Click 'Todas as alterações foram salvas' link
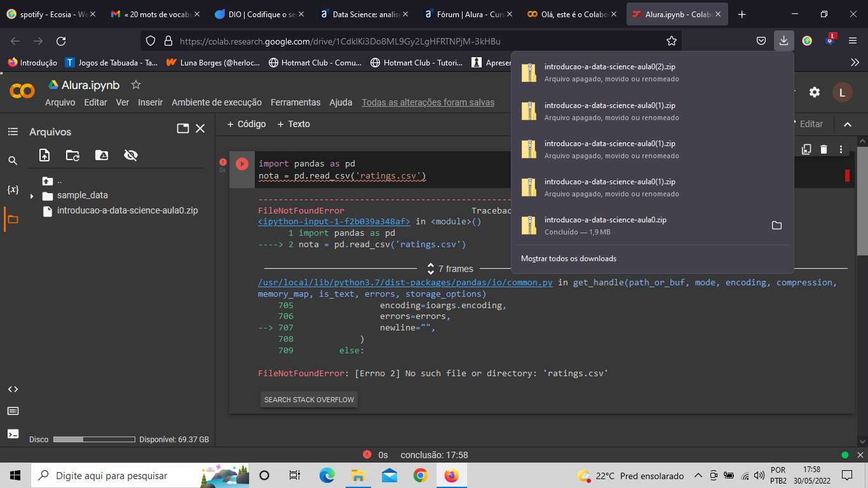Viewport: 868px width, 488px height. click(x=428, y=102)
